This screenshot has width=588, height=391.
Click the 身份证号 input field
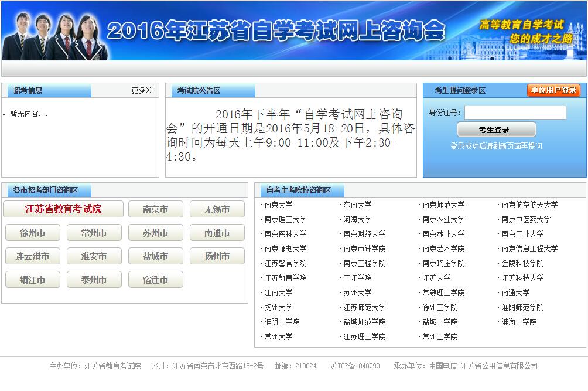(x=515, y=113)
